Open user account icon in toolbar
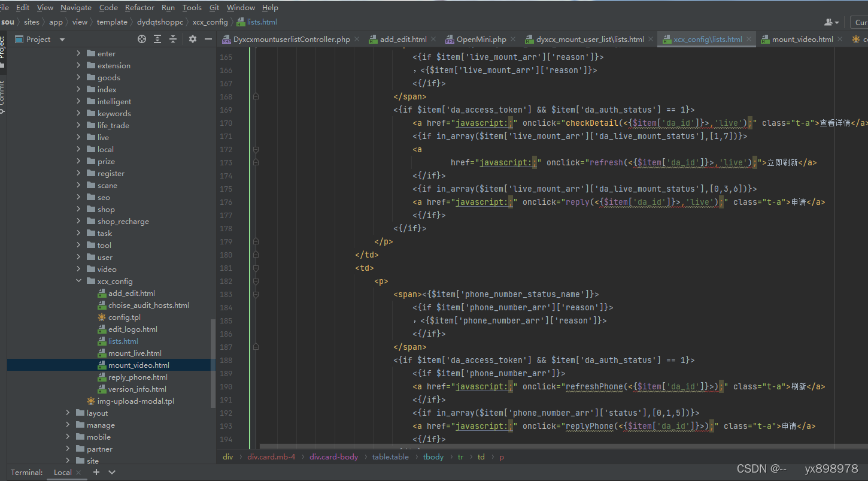868x481 pixels. 831,22
